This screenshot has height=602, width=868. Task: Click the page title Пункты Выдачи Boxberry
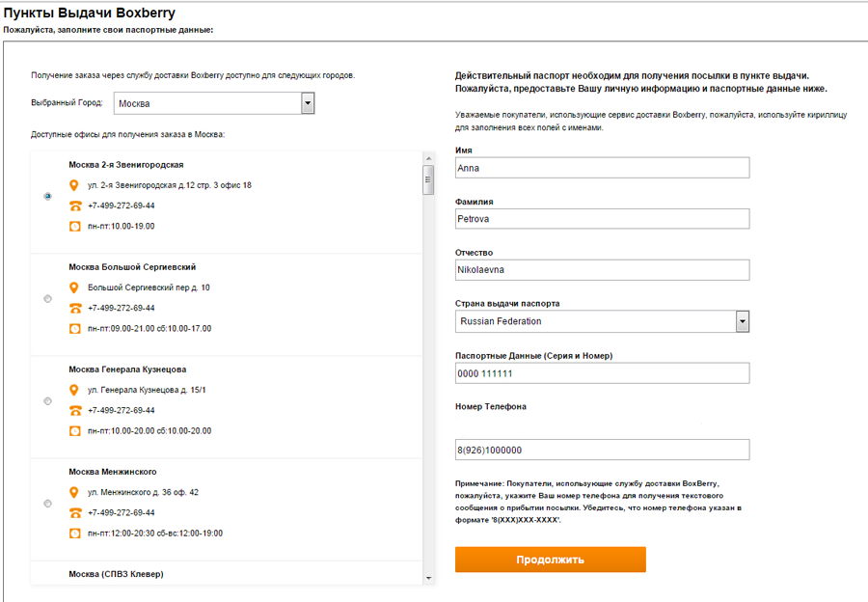click(90, 13)
